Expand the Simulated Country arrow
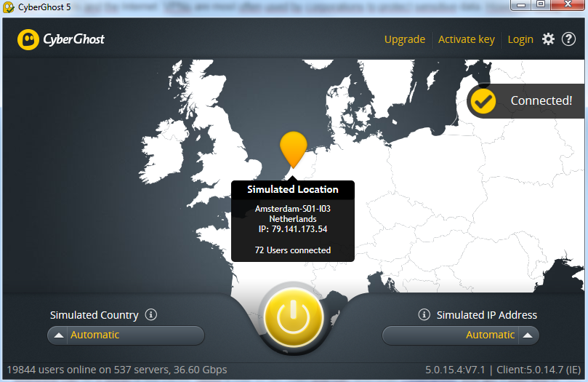 [x=58, y=335]
